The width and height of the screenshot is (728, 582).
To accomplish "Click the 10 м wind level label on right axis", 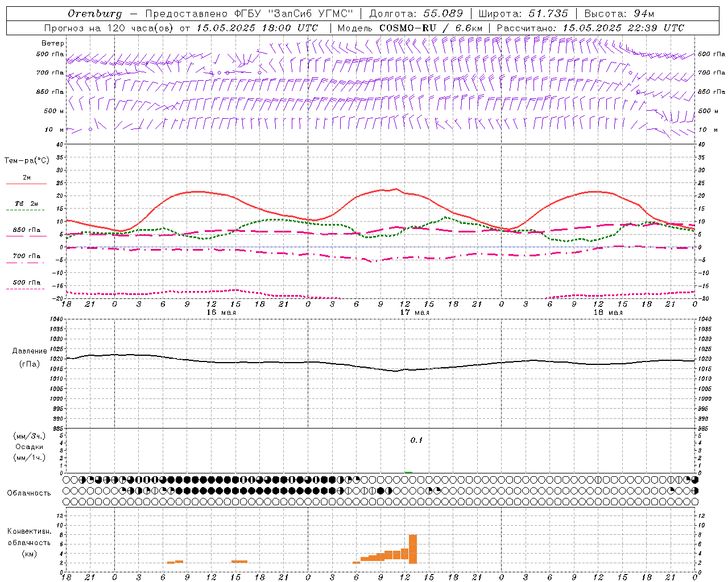I will point(708,130).
